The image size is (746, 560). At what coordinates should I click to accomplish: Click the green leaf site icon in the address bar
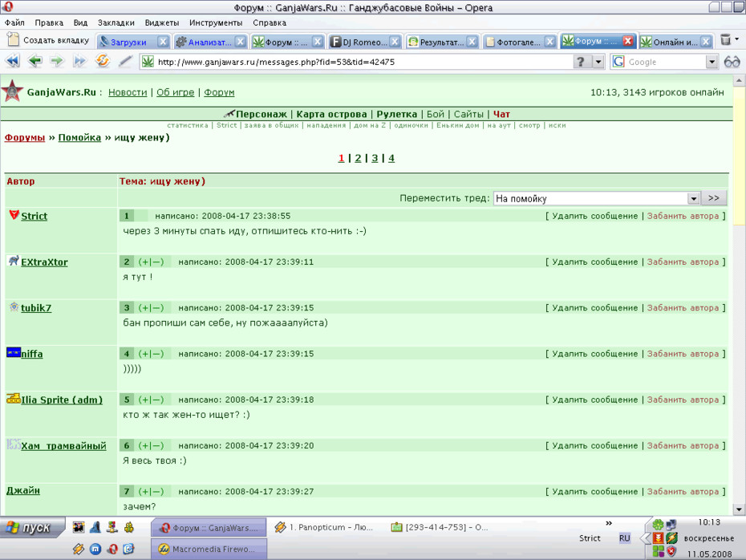(148, 62)
